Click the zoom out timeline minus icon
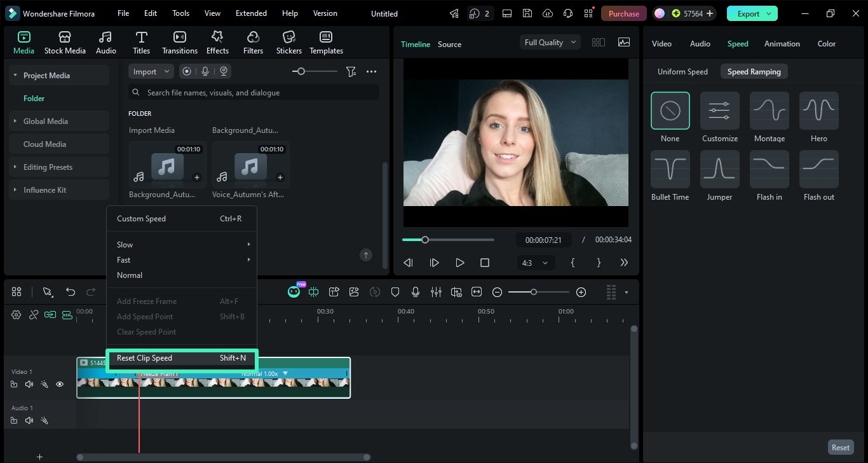Viewport: 868px width, 463px height. (x=498, y=292)
